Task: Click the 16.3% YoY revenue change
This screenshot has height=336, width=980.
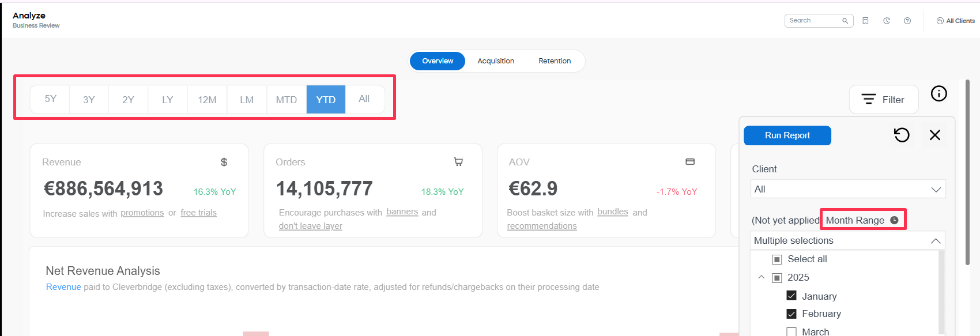Action: point(215,192)
